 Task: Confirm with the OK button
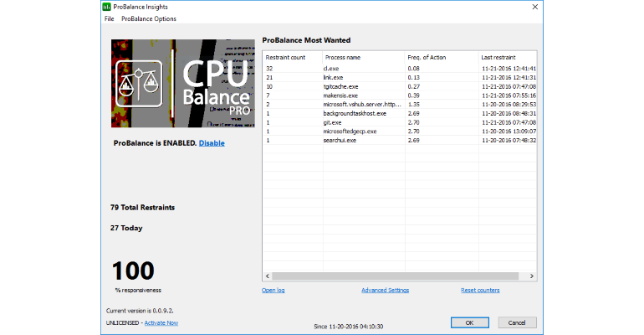[x=470, y=322]
